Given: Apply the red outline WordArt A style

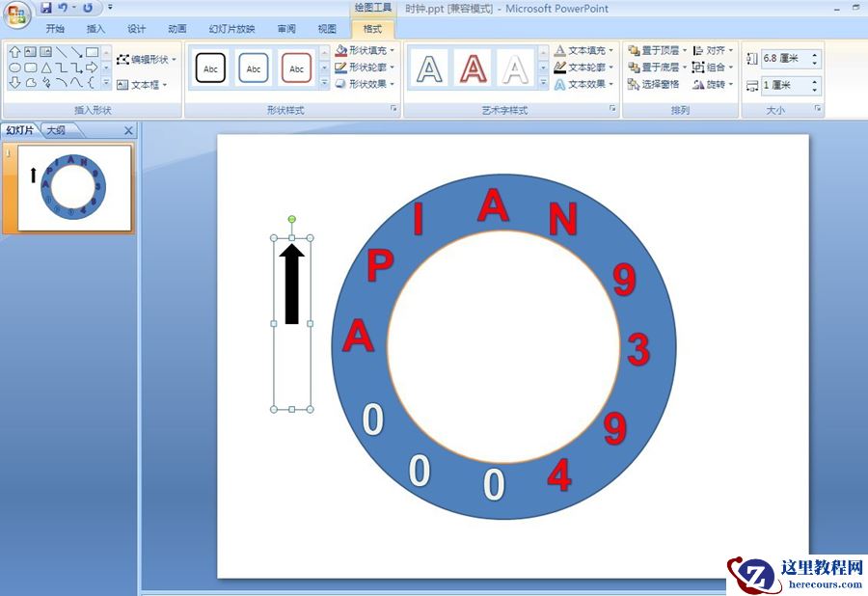Looking at the screenshot, I should pos(473,68).
